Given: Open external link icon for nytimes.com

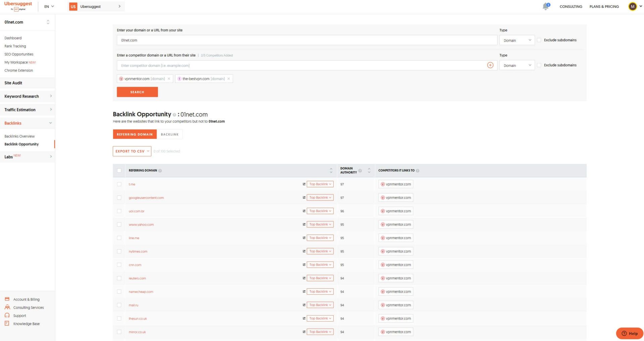Looking at the screenshot, I should click(304, 251).
